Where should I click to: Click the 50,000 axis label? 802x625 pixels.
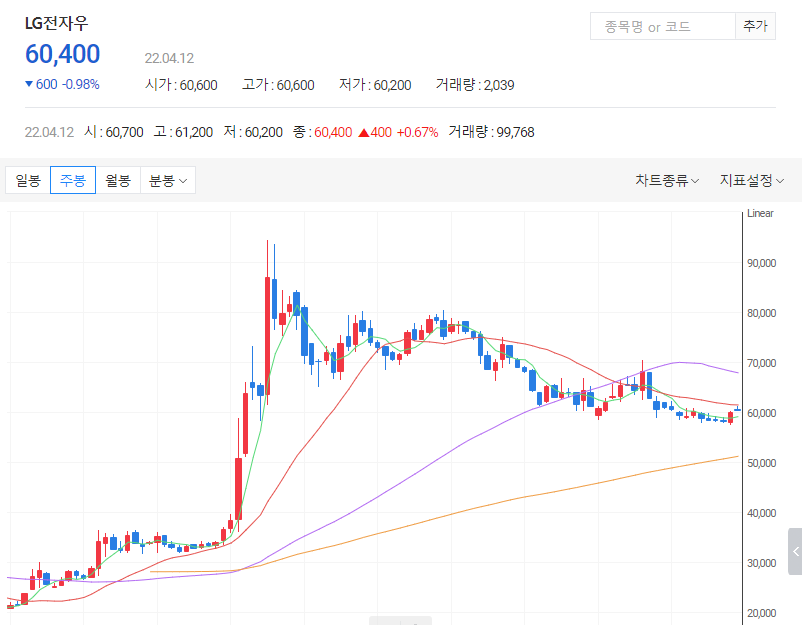[762, 463]
